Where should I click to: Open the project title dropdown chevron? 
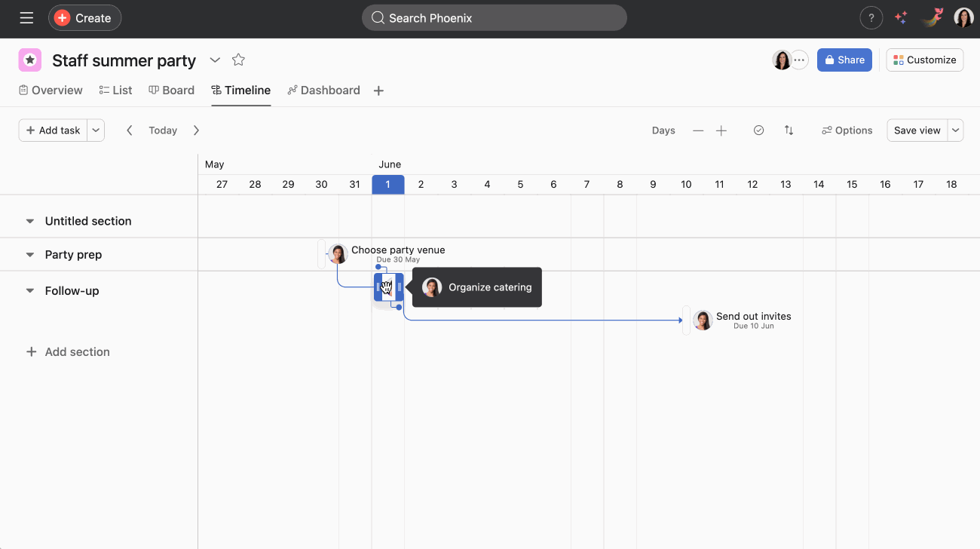[215, 60]
